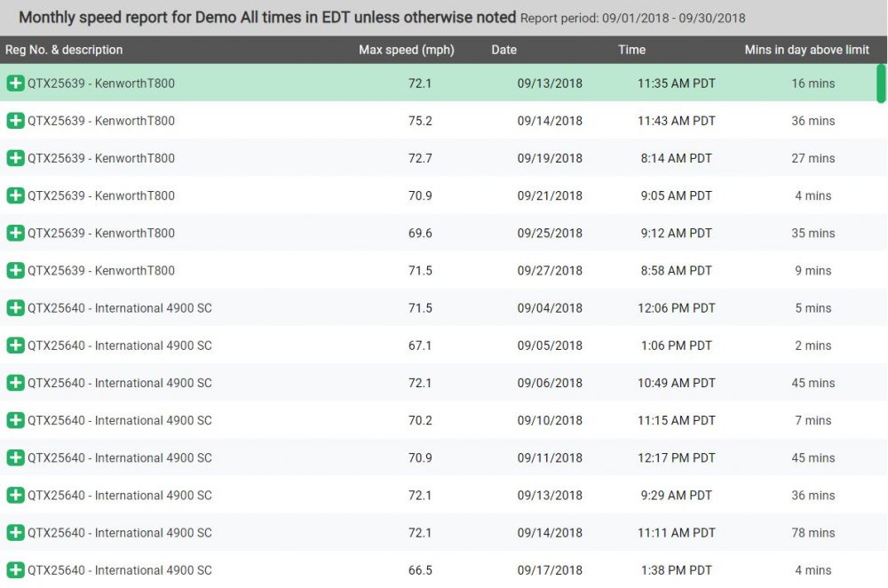Select the 09/17/2018 date
Image resolution: width=888 pixels, height=588 pixels.
pos(550,569)
